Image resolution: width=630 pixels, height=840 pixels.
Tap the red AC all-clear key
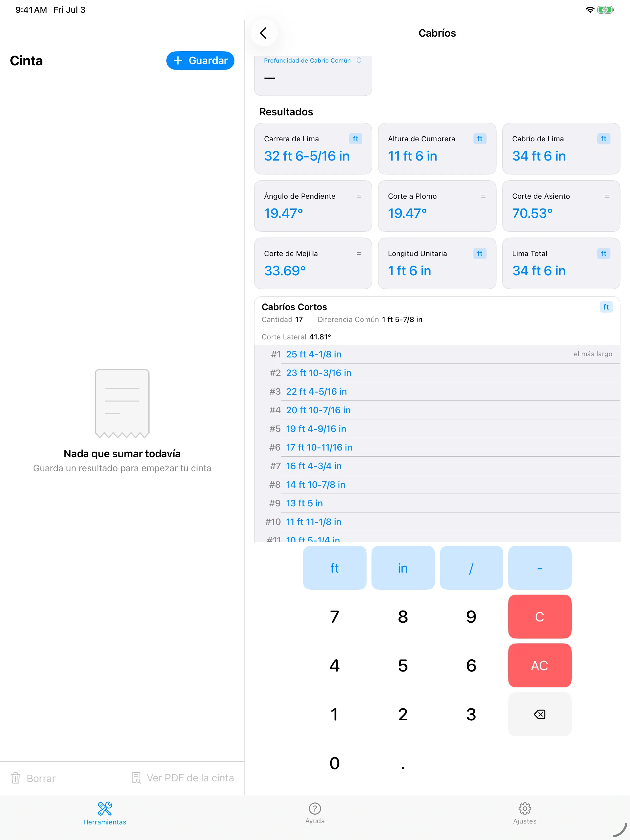tap(540, 666)
